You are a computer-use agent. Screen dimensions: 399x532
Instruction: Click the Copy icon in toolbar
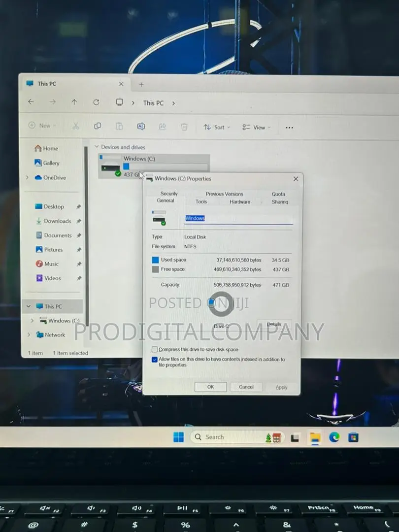[x=98, y=126]
